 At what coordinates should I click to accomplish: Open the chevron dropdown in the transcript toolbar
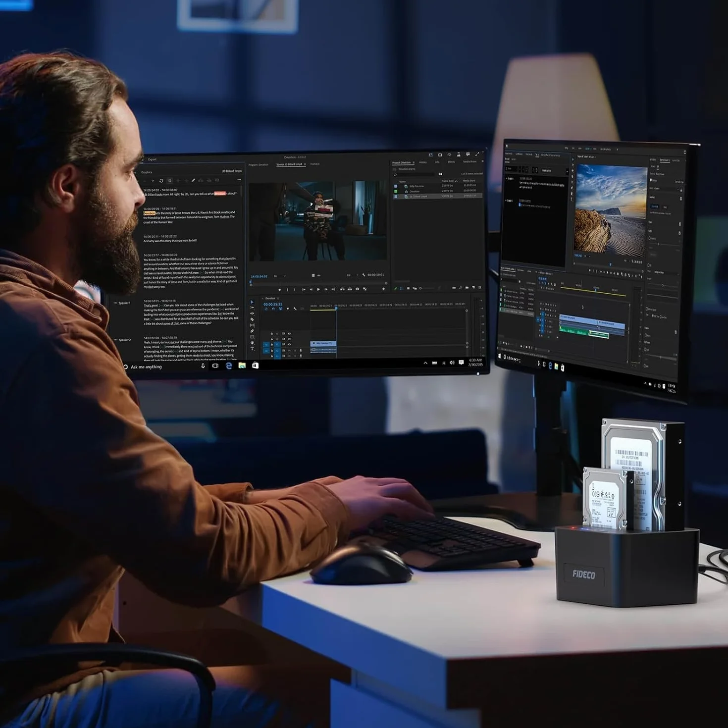(x=152, y=181)
